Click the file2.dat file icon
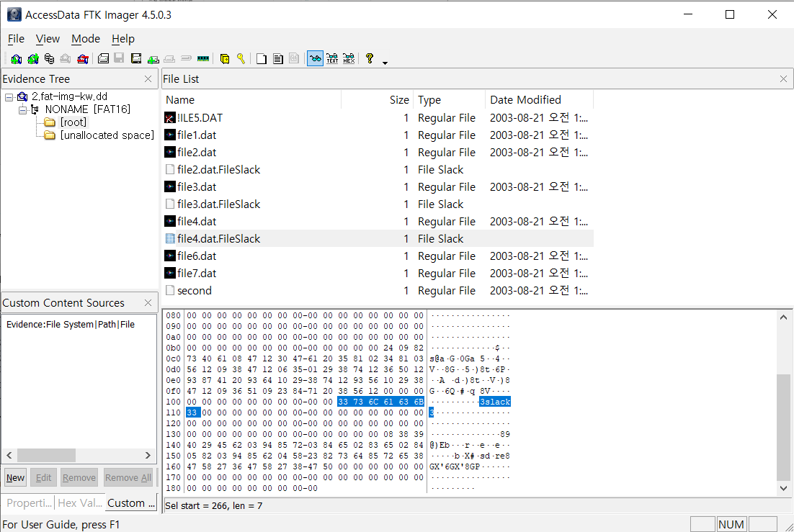The image size is (794, 532). [x=170, y=153]
